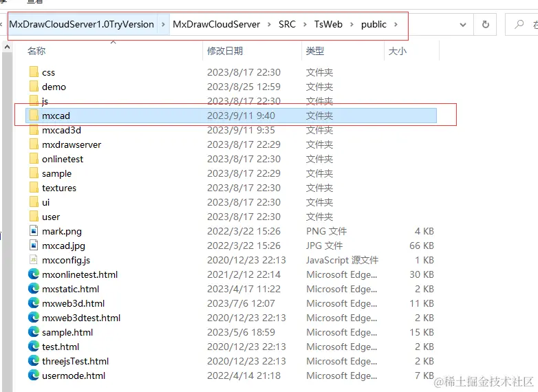
Task: Click the ui folder icon
Action: click(34, 202)
